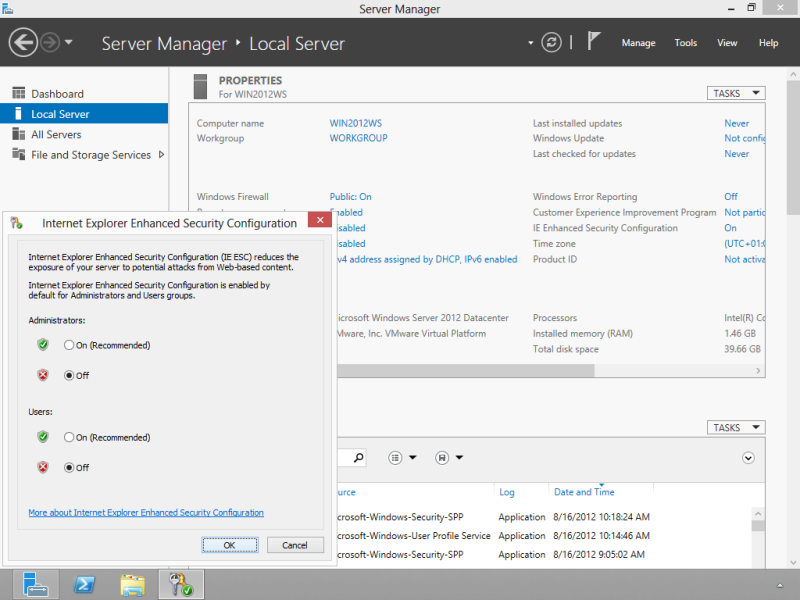Click the save query icon
The height and width of the screenshot is (600, 800).
click(x=442, y=458)
